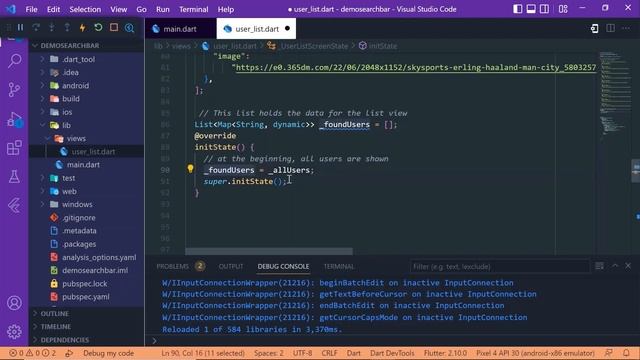This screenshot has width=640, height=360.
Task: Open the skysports image URL link
Action: (x=416, y=67)
